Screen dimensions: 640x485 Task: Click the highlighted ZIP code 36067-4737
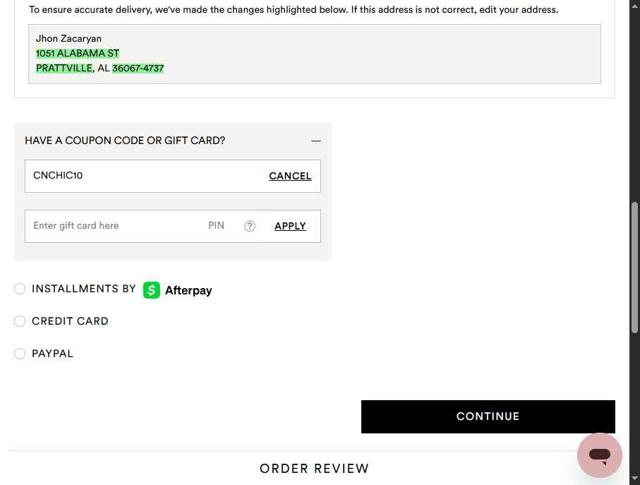coord(138,68)
